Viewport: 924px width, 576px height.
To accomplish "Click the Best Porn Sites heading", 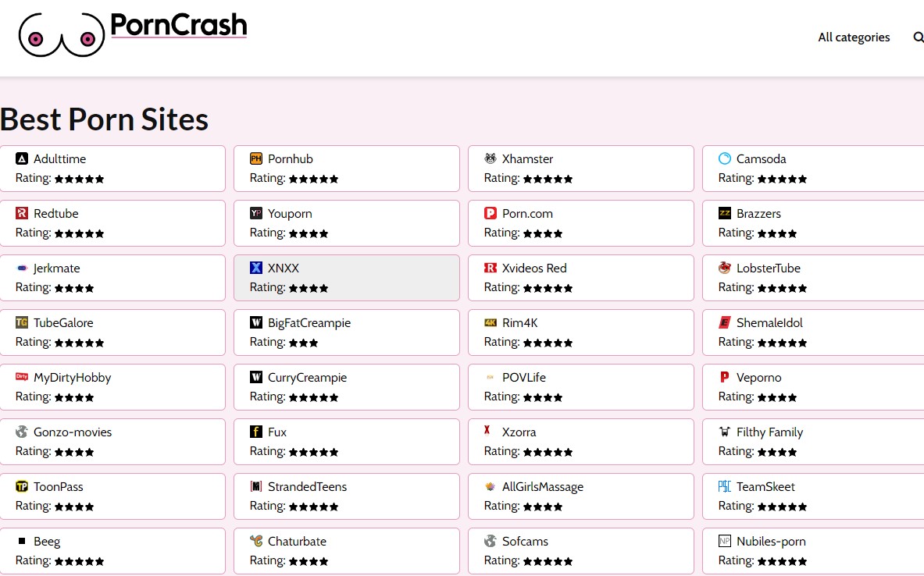I will coord(105,119).
